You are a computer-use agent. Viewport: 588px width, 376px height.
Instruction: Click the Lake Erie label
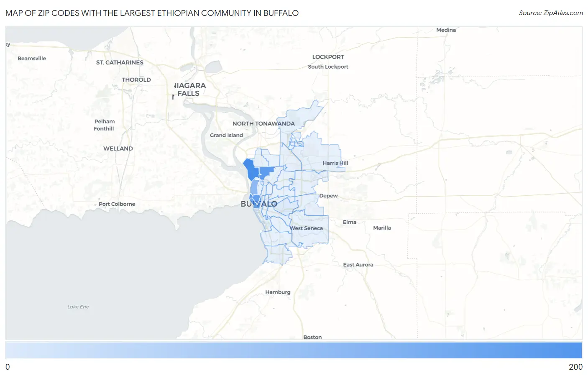coord(78,307)
